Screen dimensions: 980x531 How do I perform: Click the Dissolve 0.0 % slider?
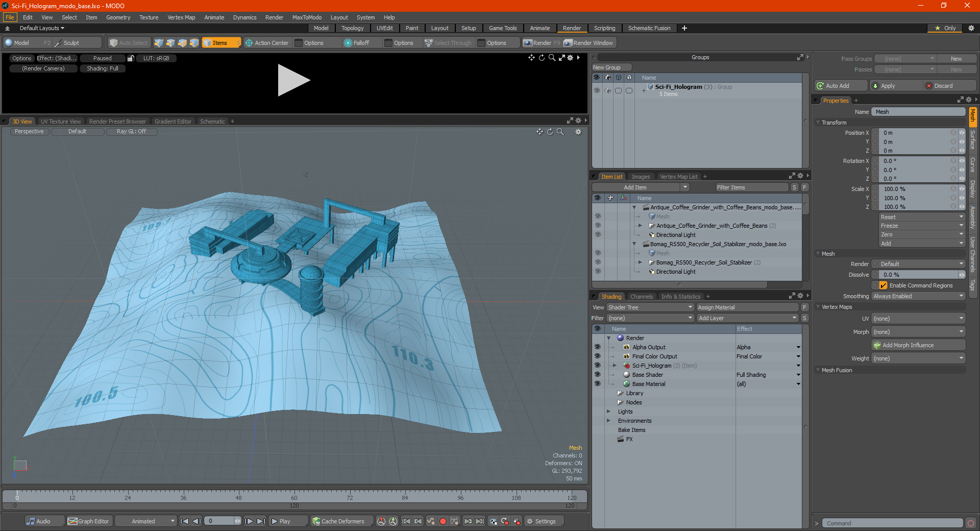coord(918,275)
